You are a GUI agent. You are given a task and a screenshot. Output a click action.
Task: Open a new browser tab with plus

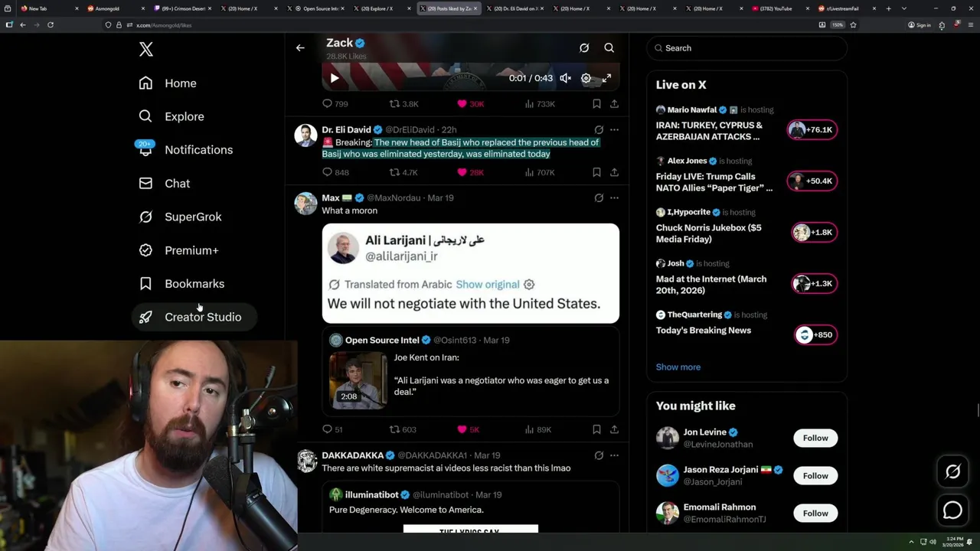(x=888, y=8)
